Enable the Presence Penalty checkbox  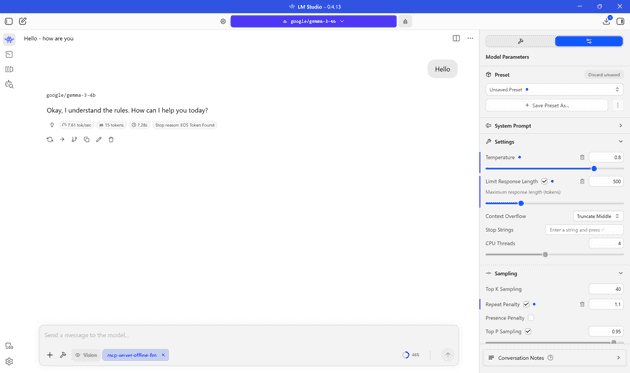[531, 318]
